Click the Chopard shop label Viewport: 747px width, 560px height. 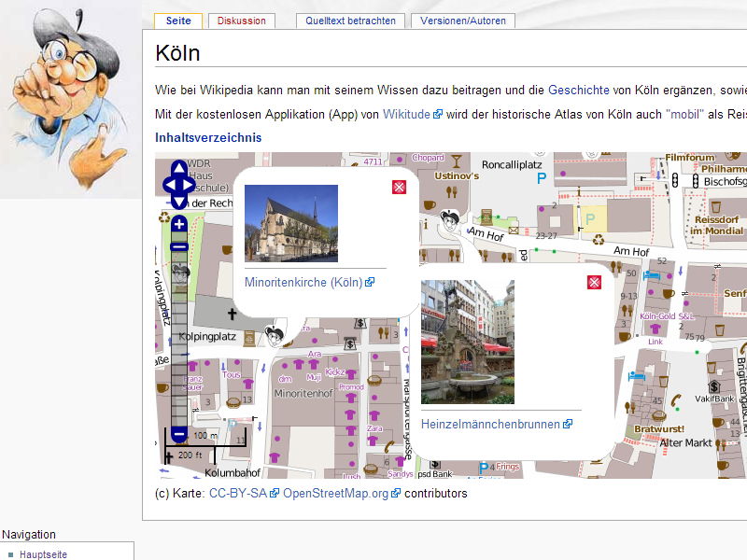pyautogui.click(x=428, y=158)
